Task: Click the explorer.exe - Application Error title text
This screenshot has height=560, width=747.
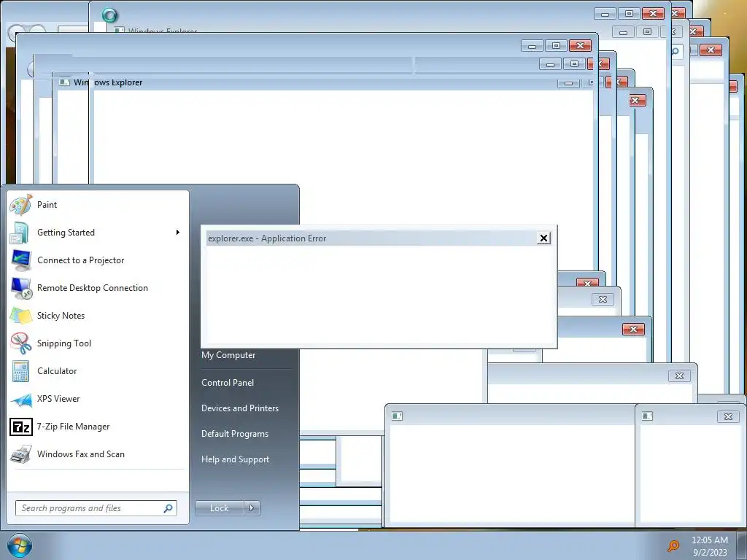Action: coord(267,238)
